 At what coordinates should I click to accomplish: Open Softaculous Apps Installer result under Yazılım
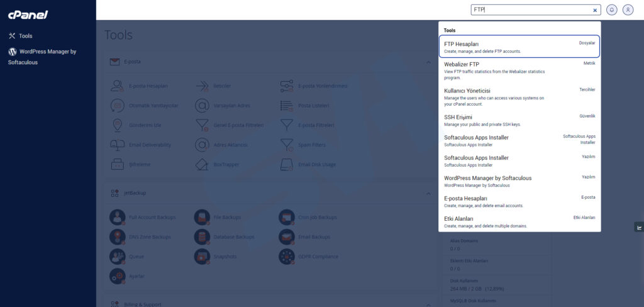point(519,160)
